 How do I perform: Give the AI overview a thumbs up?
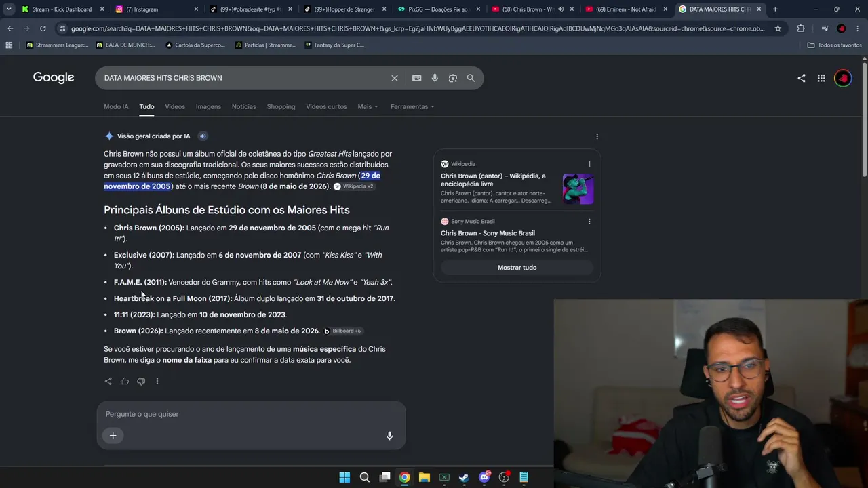click(125, 381)
